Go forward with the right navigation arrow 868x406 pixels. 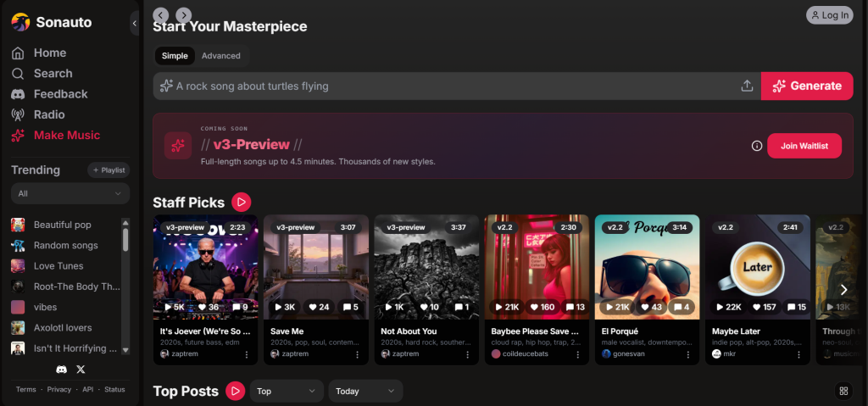[183, 15]
